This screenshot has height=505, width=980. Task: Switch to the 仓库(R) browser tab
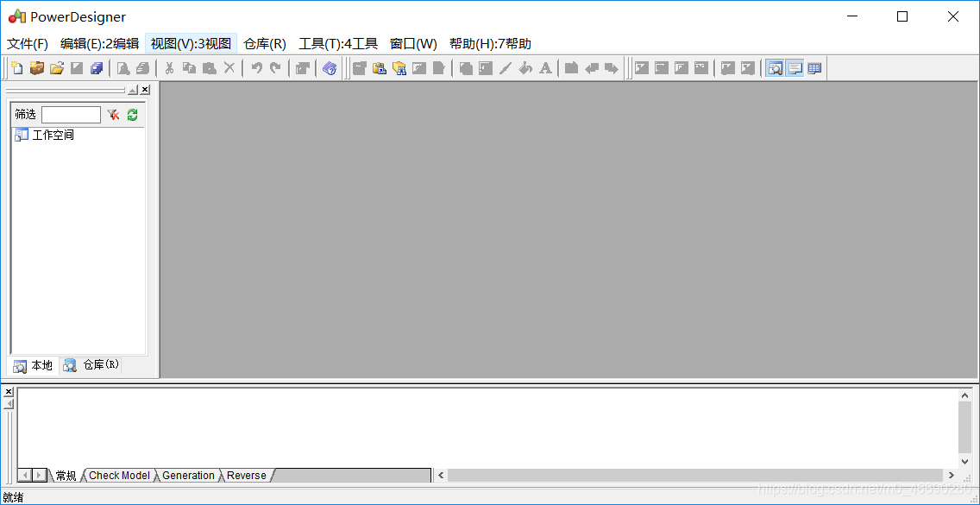(x=91, y=365)
